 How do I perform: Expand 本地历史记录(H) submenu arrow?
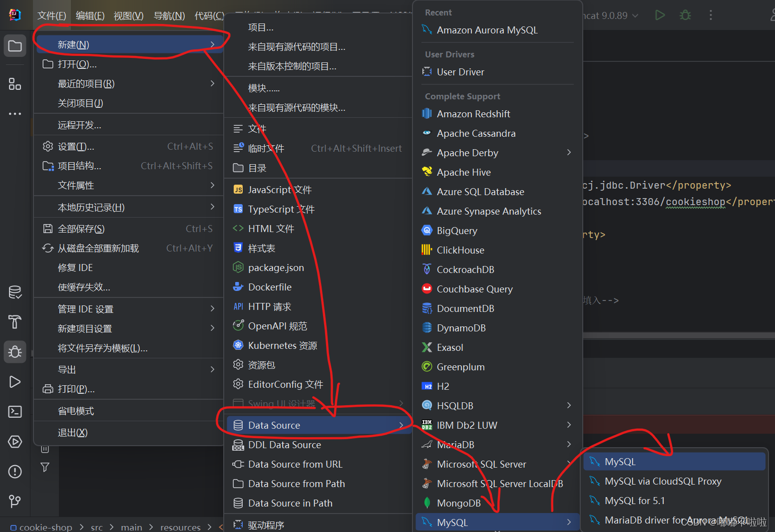[x=213, y=207]
